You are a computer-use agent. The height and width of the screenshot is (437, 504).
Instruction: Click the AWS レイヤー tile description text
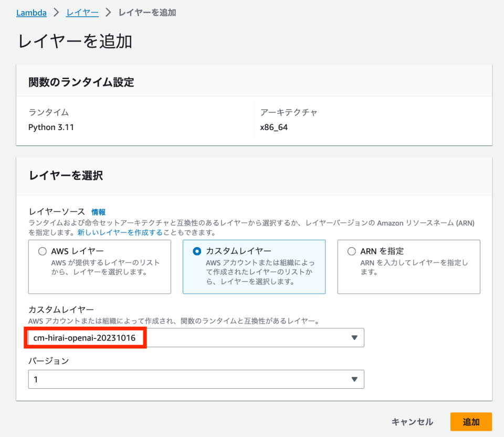106,267
